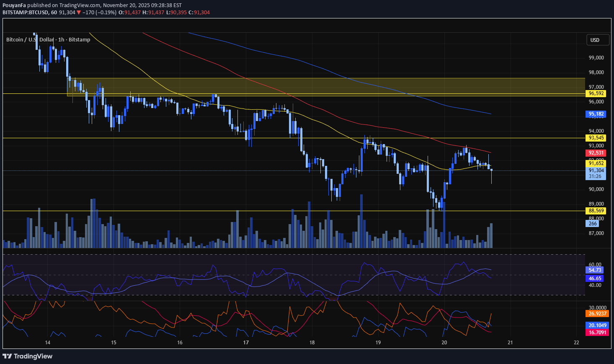This screenshot has width=614, height=364.
Task: Click the TradingView logo at bottom left
Action: (x=28, y=356)
